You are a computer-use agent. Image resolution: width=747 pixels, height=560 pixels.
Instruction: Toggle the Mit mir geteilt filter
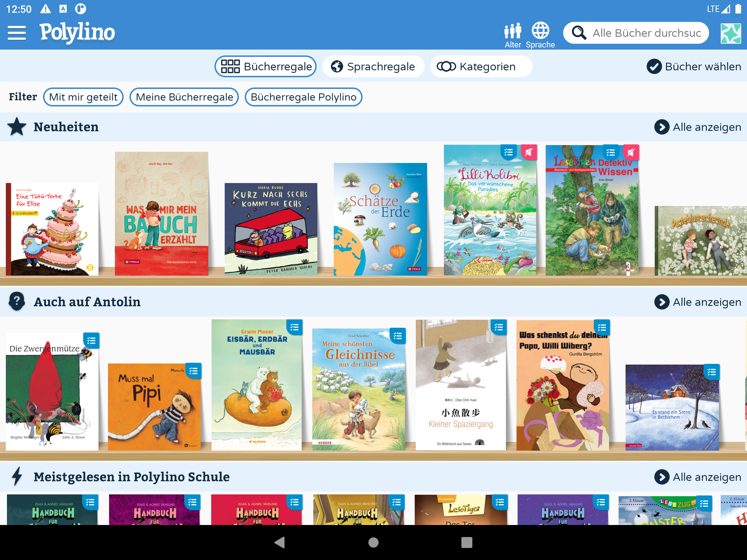[83, 97]
